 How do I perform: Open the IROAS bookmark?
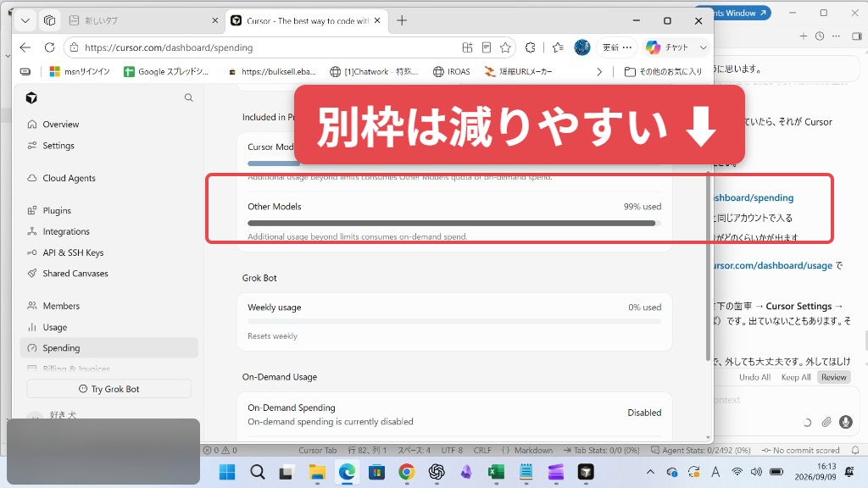pos(452,71)
